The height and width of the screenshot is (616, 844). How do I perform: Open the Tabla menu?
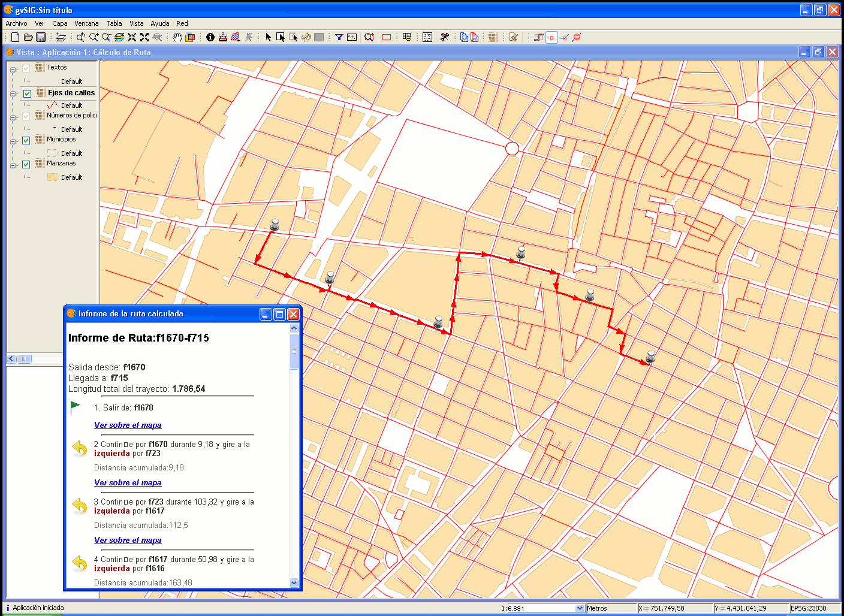[x=114, y=23]
